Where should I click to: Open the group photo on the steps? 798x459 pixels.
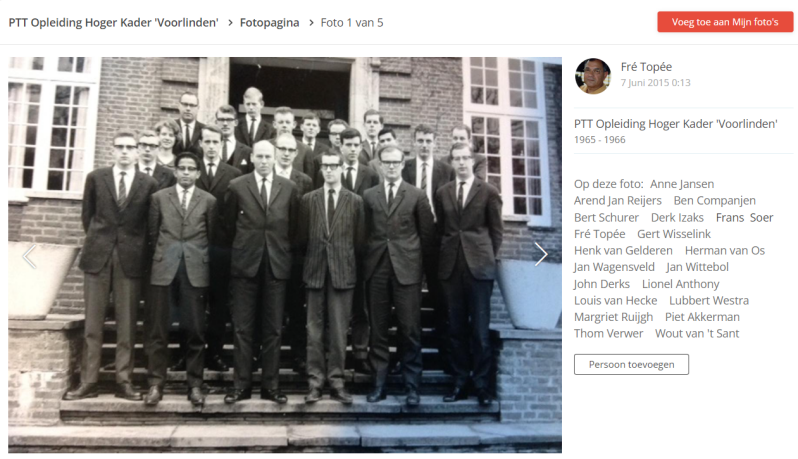tap(285, 255)
